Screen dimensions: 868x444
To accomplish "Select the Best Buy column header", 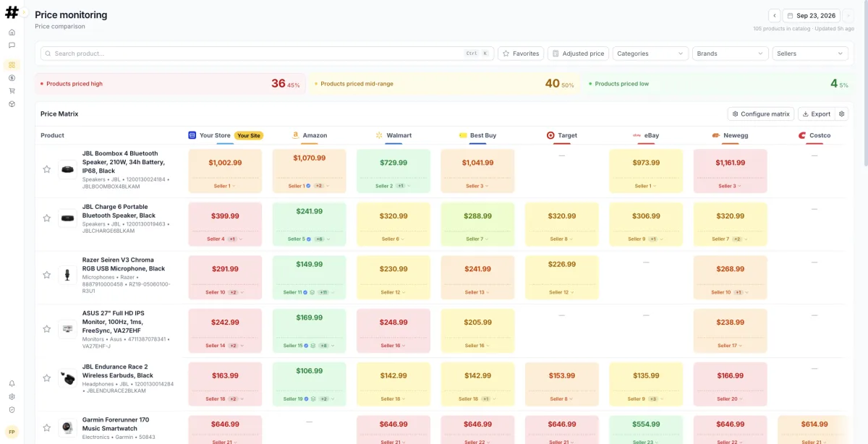I will coord(477,135).
